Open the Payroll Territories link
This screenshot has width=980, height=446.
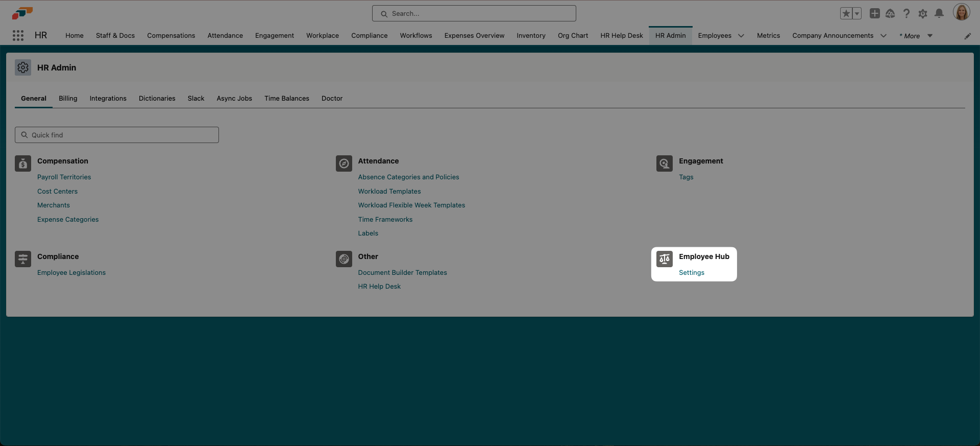64,177
